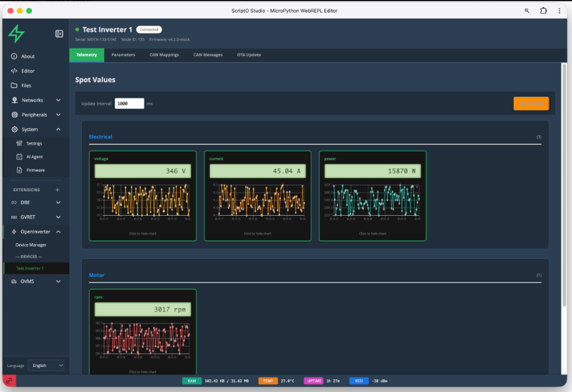Open the AI Agent item
Screen dimensions: 572x392
point(34,156)
